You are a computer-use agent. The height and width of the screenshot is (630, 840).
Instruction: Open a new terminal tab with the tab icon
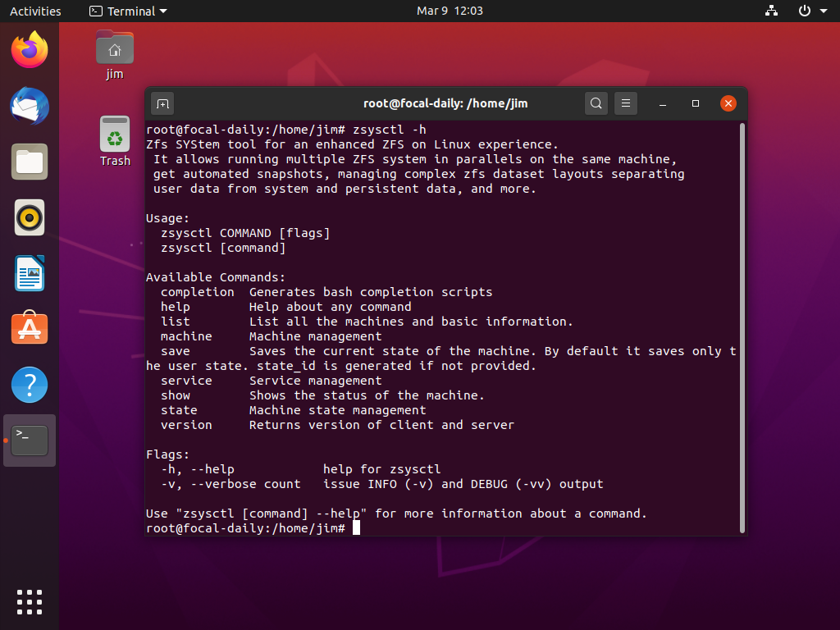pos(162,103)
